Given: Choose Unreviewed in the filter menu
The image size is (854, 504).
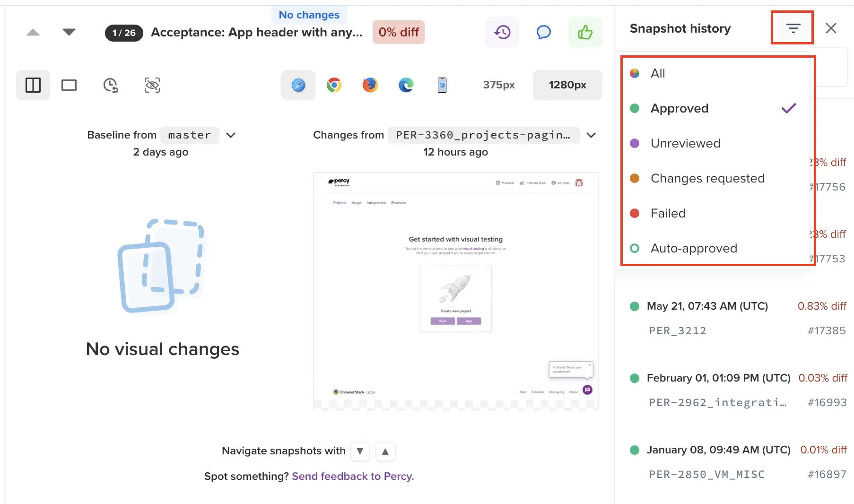Looking at the screenshot, I should click(685, 143).
